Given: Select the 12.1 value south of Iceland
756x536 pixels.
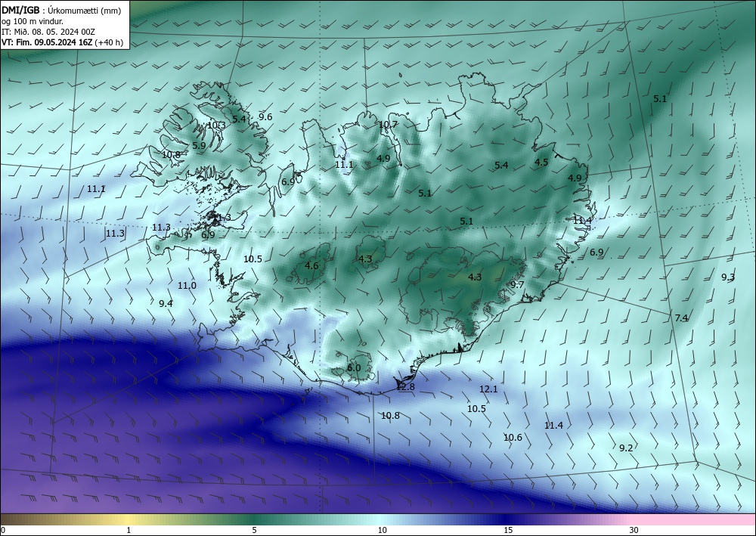Looking at the screenshot, I should point(488,389).
